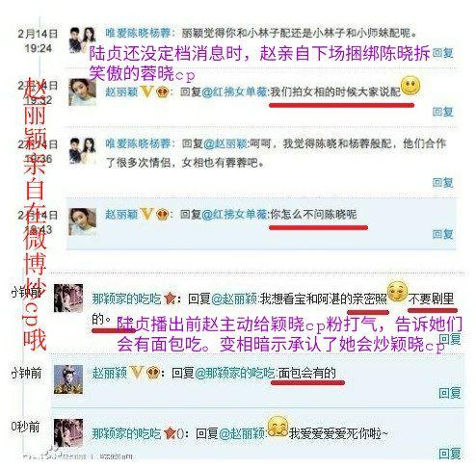Click the hugging emoji before 我爱爱爱爱死你啦
This screenshot has height=468, width=476.
278,427
